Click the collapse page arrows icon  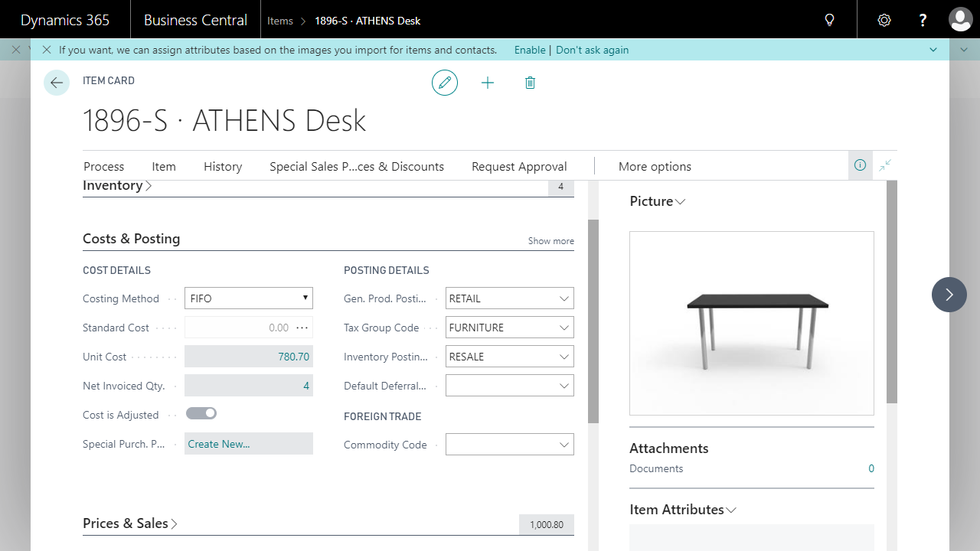(886, 165)
